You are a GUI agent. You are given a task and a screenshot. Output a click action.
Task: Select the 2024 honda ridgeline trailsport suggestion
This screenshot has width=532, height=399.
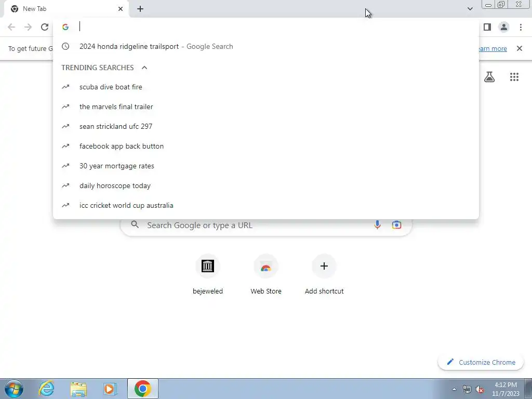[x=266, y=46]
